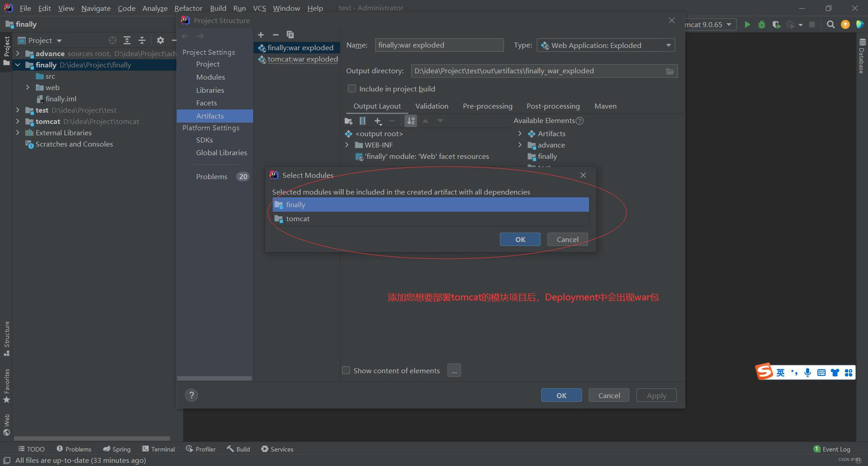The height and width of the screenshot is (466, 868).
Task: Select tomcat module in Select Modules
Action: click(x=430, y=219)
